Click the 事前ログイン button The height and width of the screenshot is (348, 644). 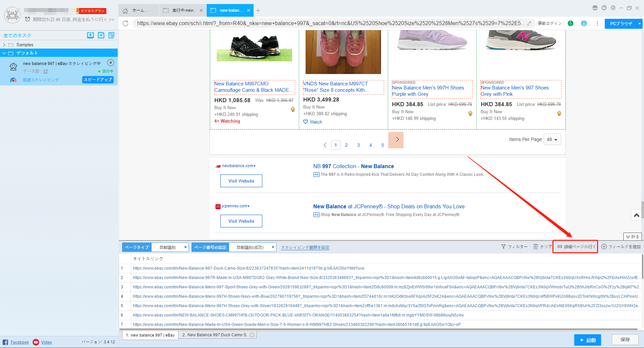click(550, 23)
